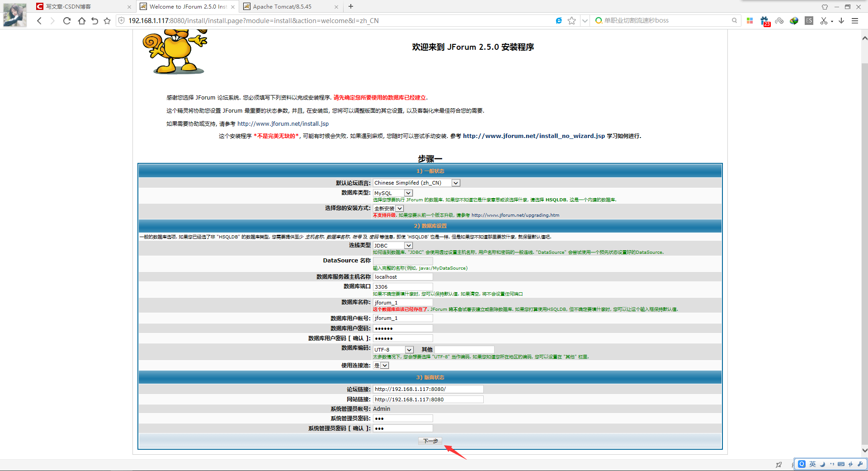The image size is (868, 471).
Task: Switch to IE compatibility mode icon
Action: pyautogui.click(x=559, y=20)
